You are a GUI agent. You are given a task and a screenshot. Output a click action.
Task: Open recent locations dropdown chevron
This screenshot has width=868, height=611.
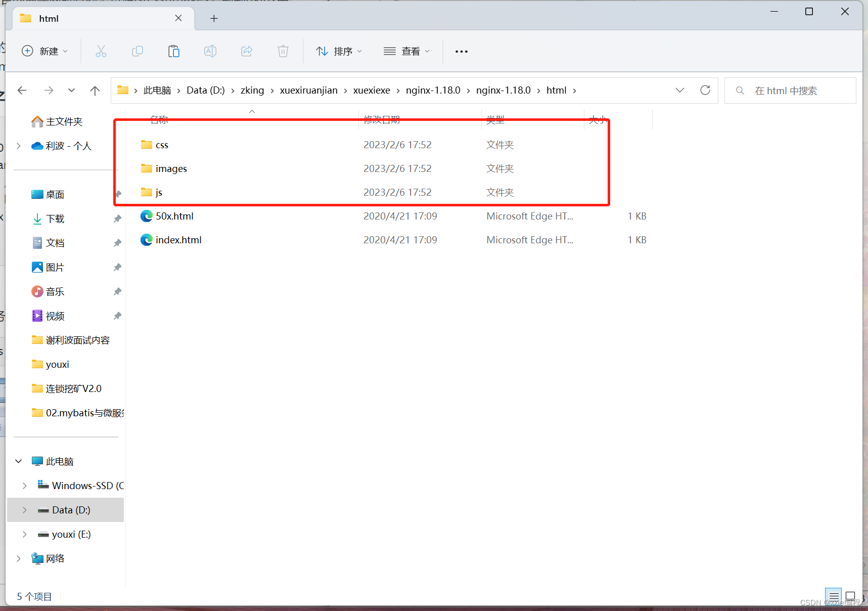71,91
